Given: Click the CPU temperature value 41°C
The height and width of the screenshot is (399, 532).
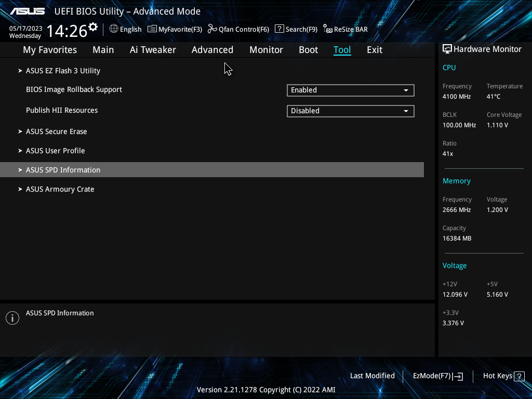Looking at the screenshot, I should click(x=494, y=96).
